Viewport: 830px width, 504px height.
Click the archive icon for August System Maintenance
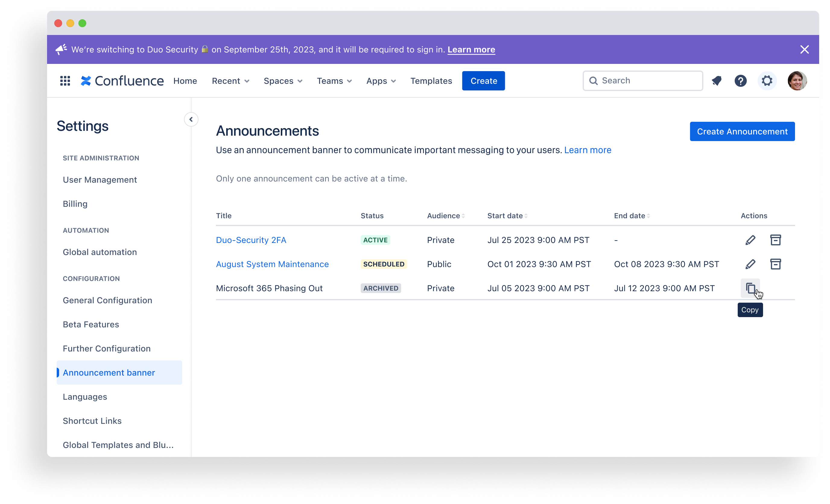(x=775, y=263)
